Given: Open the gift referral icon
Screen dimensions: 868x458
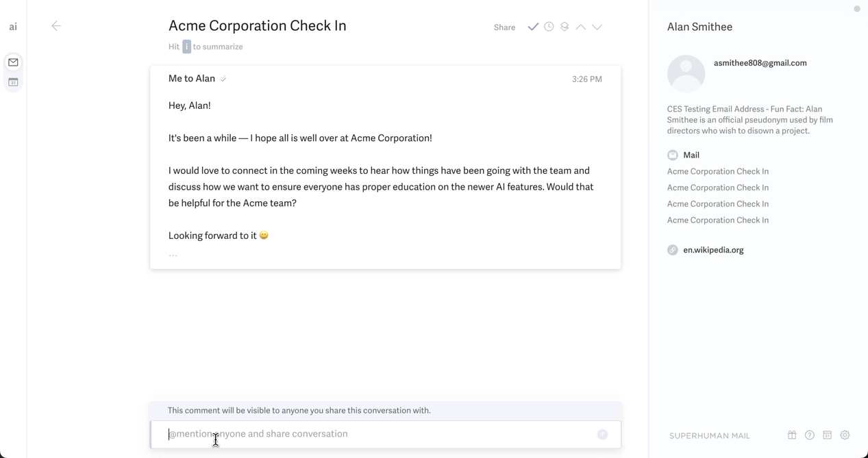Looking at the screenshot, I should (792, 435).
